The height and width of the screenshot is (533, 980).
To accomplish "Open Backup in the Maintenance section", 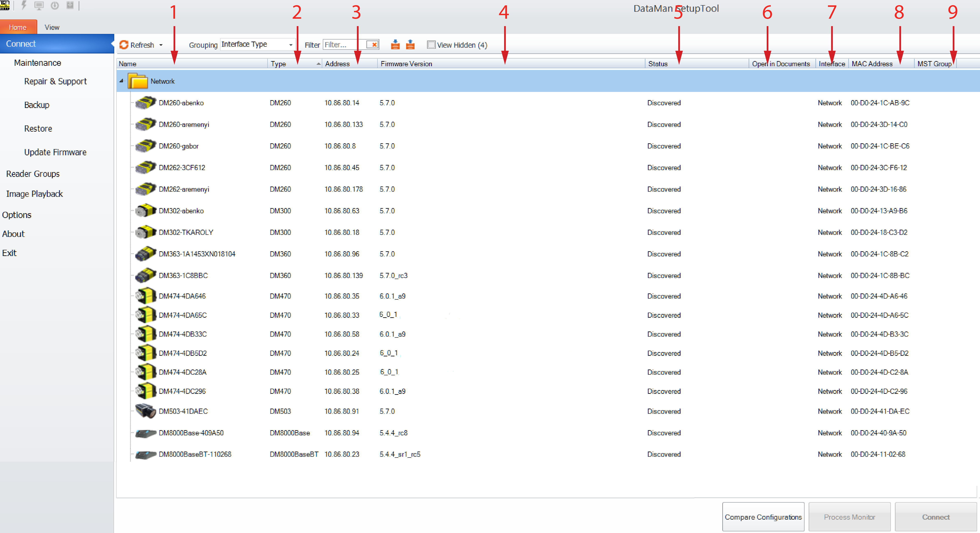I will tap(37, 105).
